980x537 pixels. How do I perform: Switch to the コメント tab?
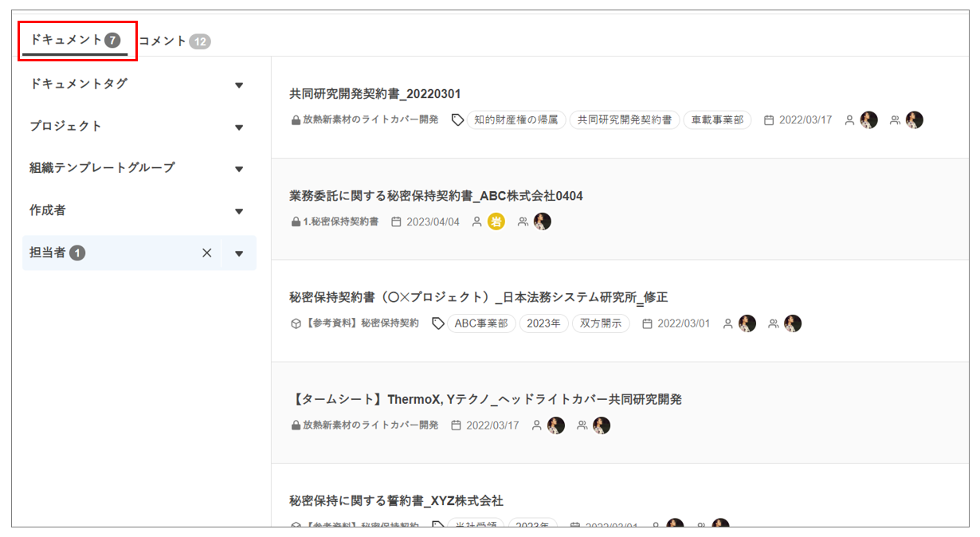point(174,41)
